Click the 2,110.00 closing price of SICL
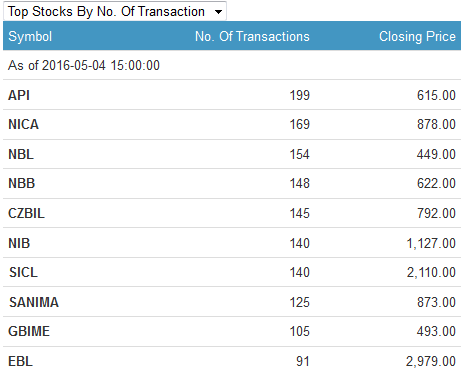Viewport: 463px width, 372px height. [x=431, y=273]
